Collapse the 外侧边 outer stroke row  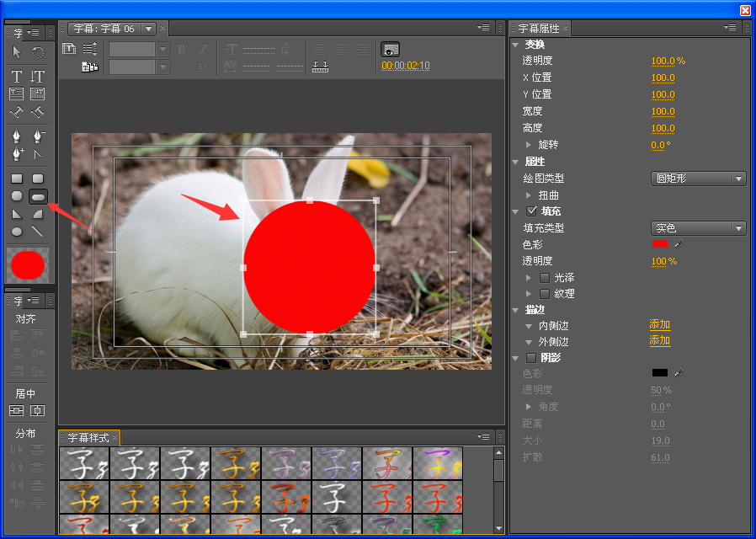coord(529,342)
